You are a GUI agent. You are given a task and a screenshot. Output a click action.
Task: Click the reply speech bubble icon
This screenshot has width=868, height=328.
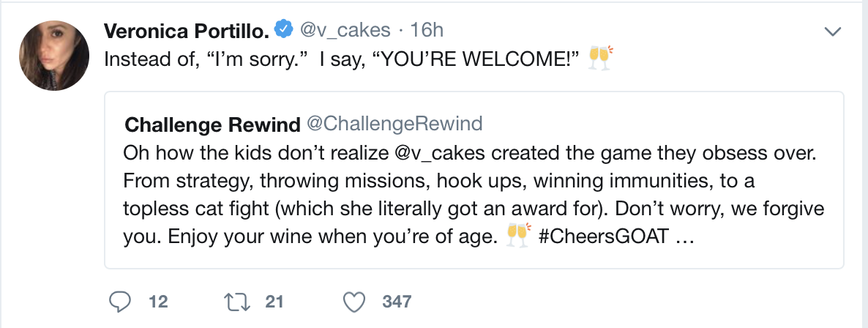(x=120, y=302)
